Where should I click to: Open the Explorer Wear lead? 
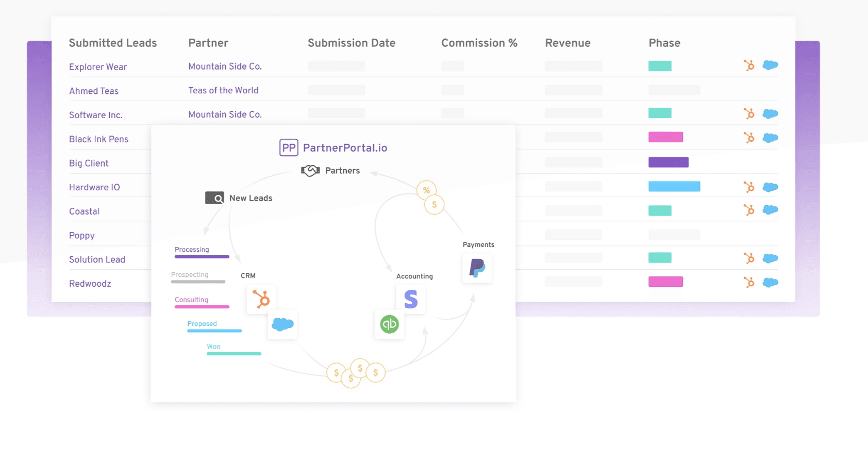pyautogui.click(x=98, y=67)
